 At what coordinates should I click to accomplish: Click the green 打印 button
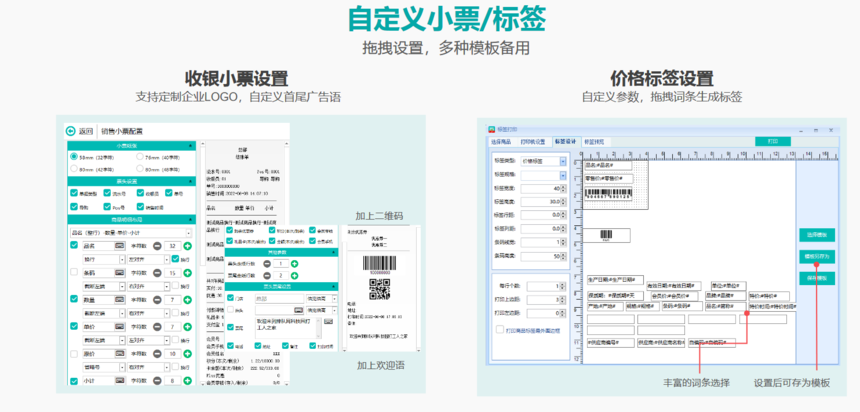(x=773, y=142)
